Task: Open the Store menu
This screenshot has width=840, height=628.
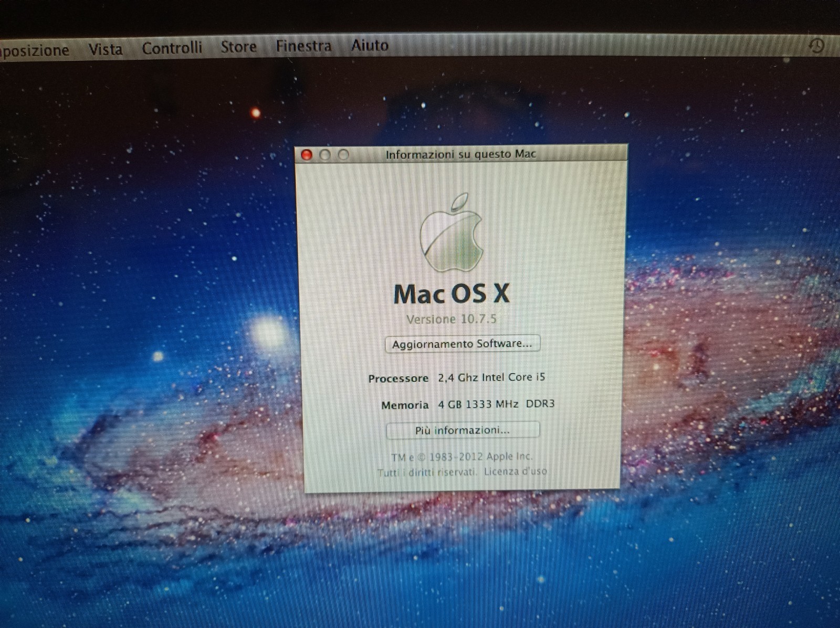Action: [239, 47]
